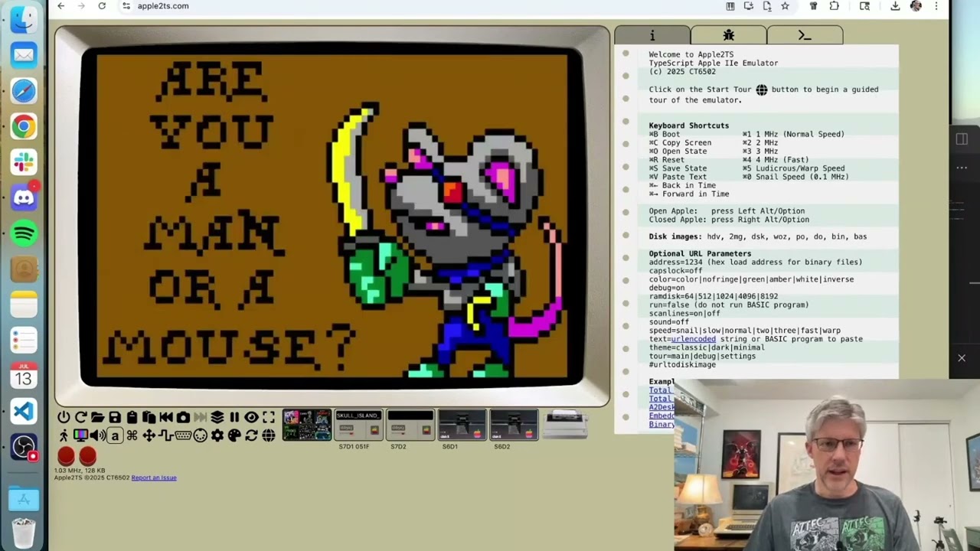The height and width of the screenshot is (551, 980).
Task: Open the browser three-dot menu
Action: pyautogui.click(x=936, y=6)
